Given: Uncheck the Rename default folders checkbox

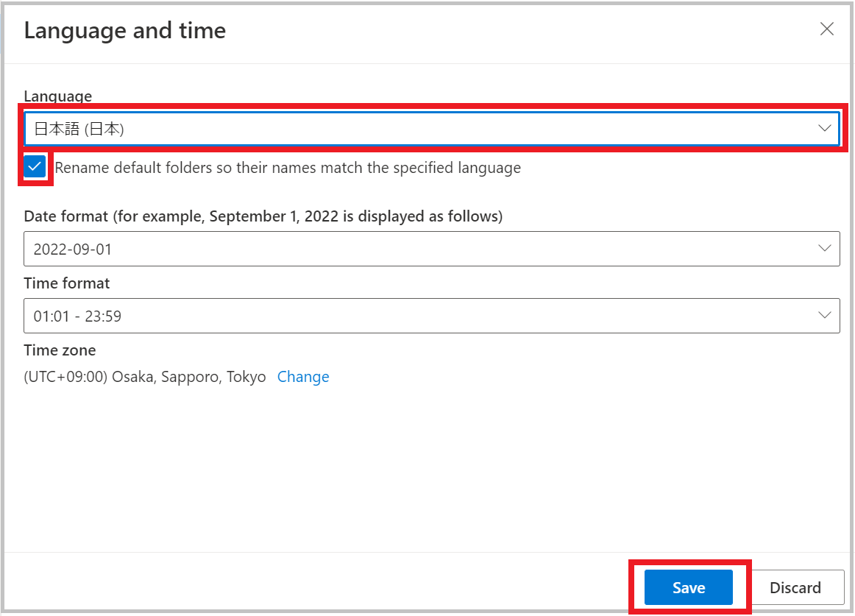Looking at the screenshot, I should 35,167.
